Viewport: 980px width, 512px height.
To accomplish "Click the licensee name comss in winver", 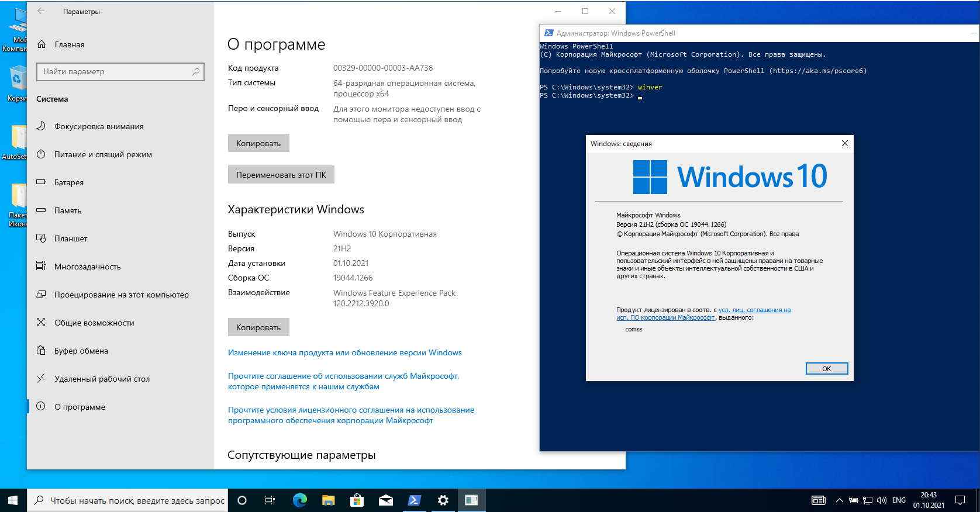I will click(x=634, y=330).
